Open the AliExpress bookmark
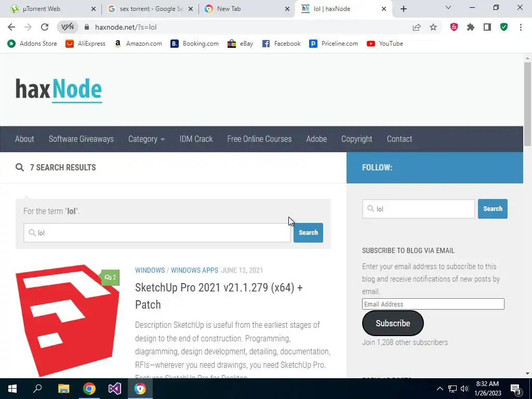This screenshot has width=532, height=399. 86,44
